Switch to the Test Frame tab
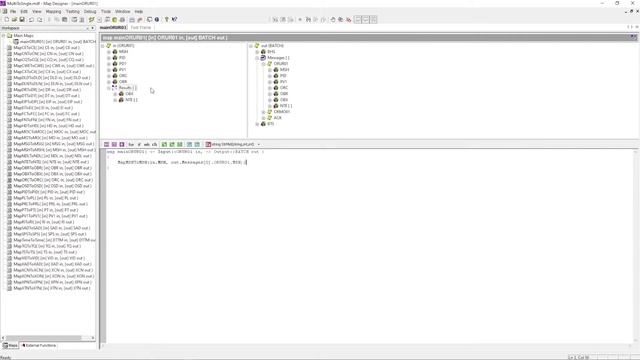Viewport: 640px width, 360px height. 141,27
